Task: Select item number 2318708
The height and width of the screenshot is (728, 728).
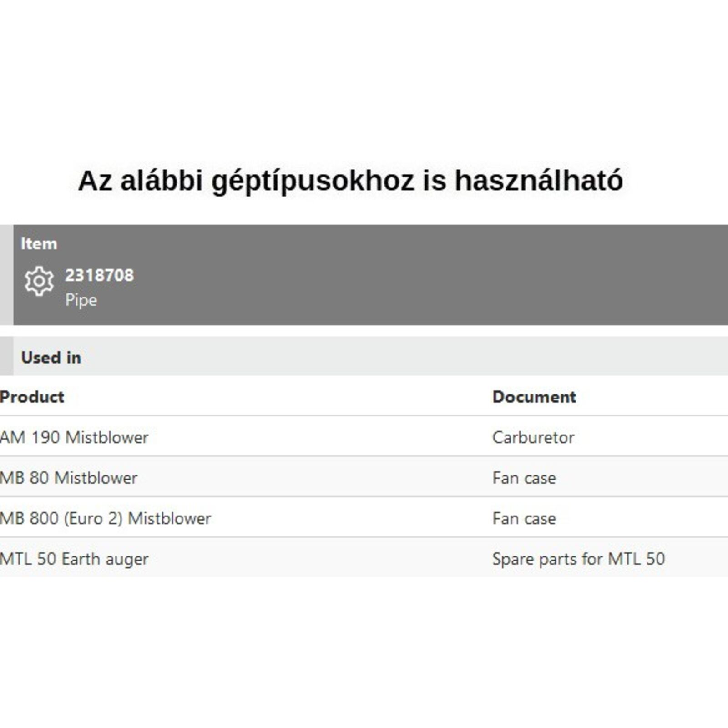Action: tap(99, 275)
